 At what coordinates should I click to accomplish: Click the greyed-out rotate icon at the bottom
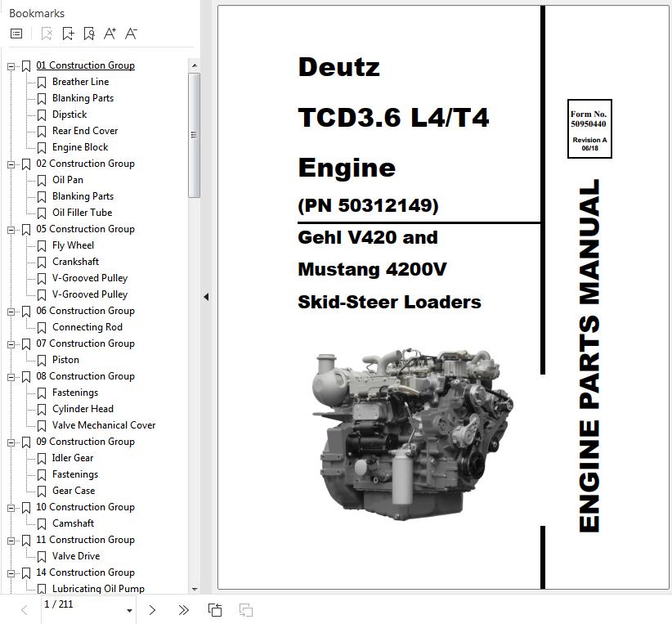245,610
